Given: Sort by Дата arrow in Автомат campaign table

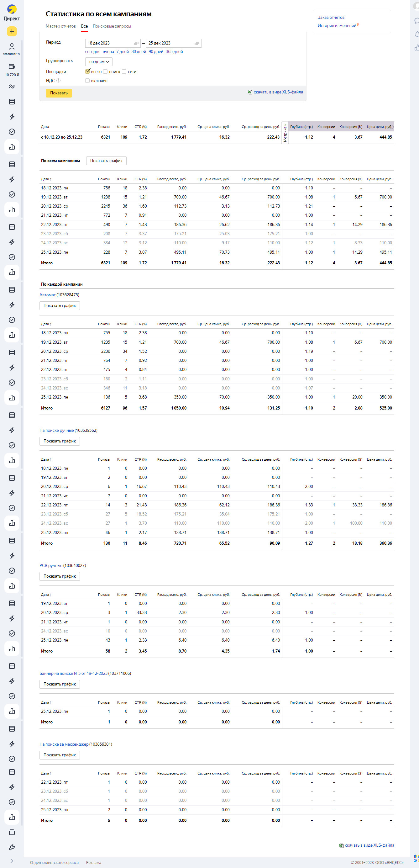Looking at the screenshot, I should tap(50, 324).
